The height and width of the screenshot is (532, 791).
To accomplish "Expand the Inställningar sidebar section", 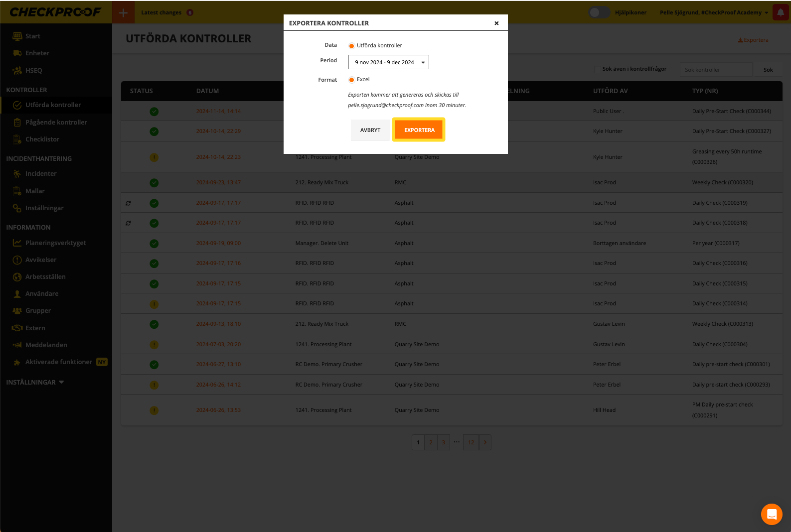I will coord(35,383).
